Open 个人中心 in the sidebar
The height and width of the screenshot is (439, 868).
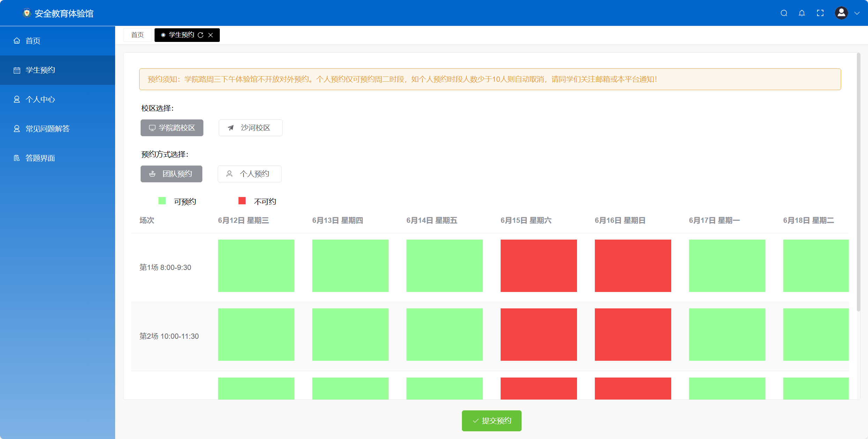pyautogui.click(x=40, y=100)
